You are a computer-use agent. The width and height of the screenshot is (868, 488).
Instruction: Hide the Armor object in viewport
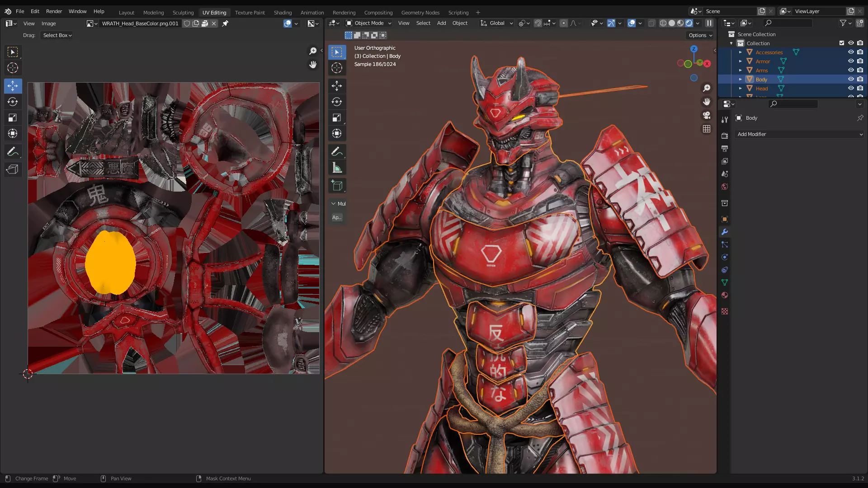[851, 61]
